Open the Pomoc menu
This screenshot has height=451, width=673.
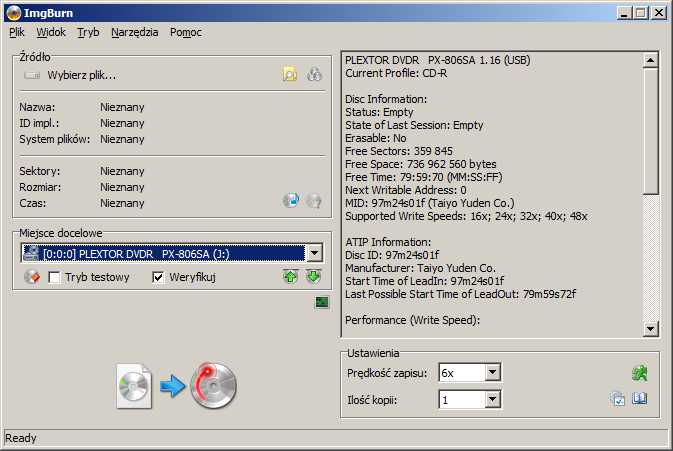coord(186,32)
